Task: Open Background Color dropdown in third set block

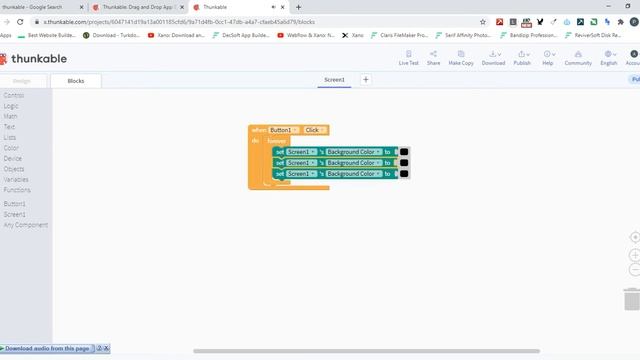Action: [x=354, y=174]
